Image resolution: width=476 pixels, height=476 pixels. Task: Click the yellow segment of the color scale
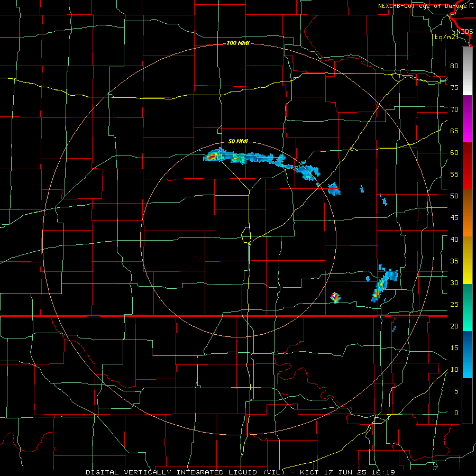pyautogui.click(x=467, y=260)
